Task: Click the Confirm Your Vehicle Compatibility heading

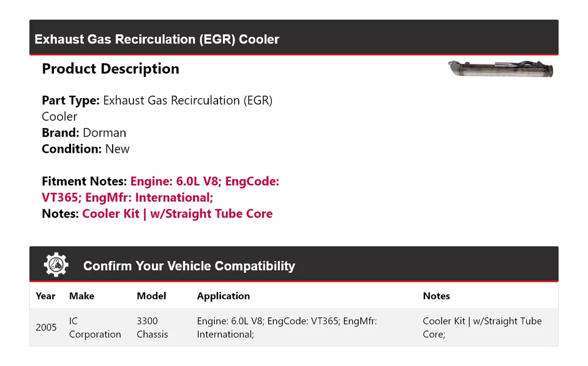Action: (x=189, y=266)
